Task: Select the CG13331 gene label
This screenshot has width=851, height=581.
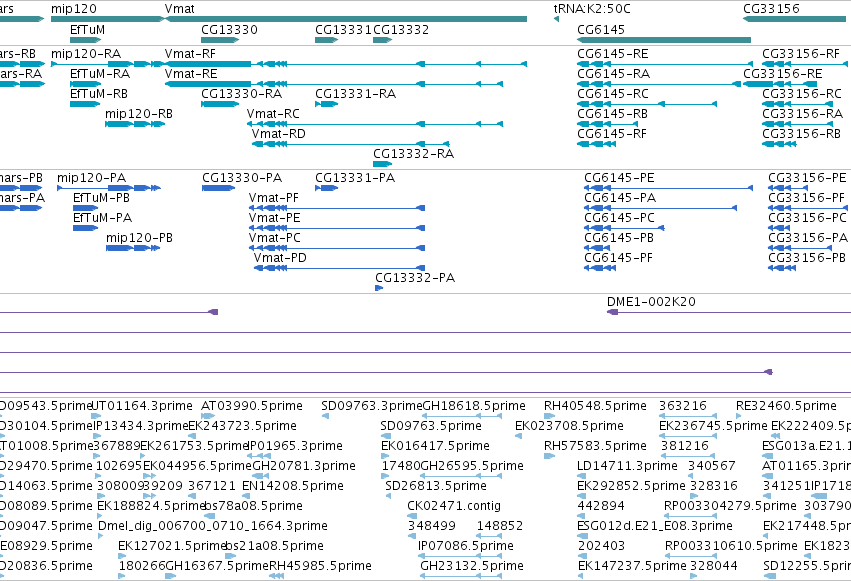Action: (343, 30)
